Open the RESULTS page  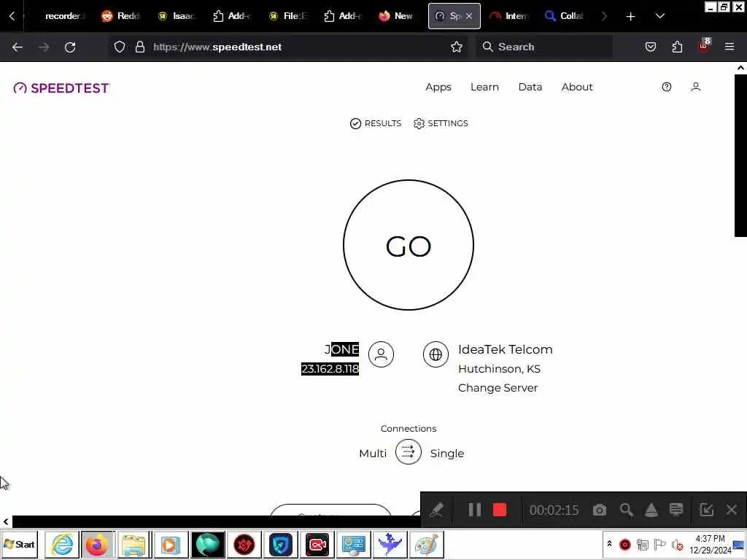(x=376, y=123)
